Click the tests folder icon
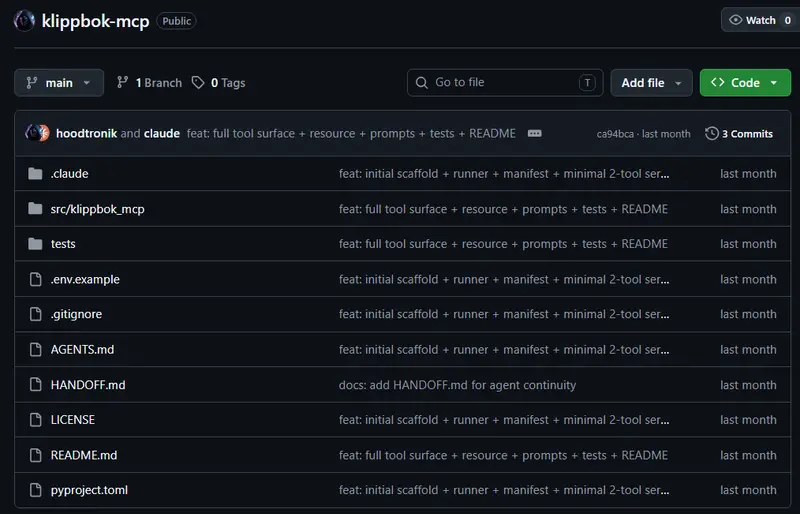 [35, 244]
